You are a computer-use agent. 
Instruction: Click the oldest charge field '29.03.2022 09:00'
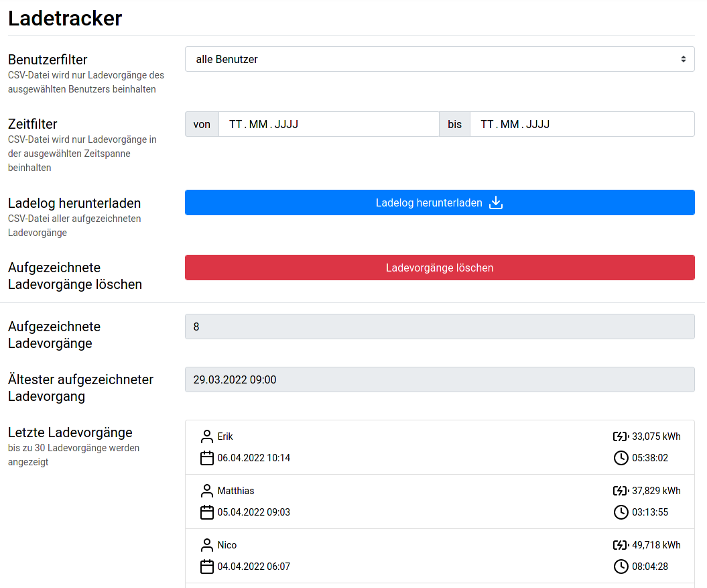point(440,379)
